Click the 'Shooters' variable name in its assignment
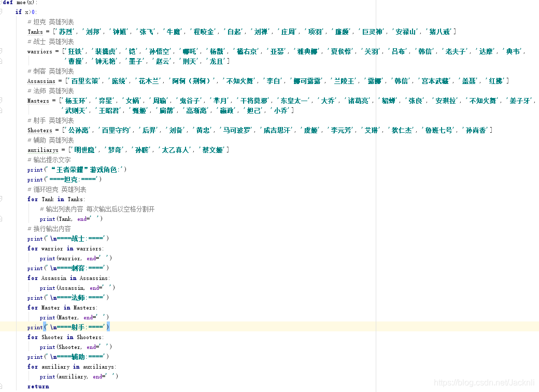The image size is (539, 392). point(40,130)
